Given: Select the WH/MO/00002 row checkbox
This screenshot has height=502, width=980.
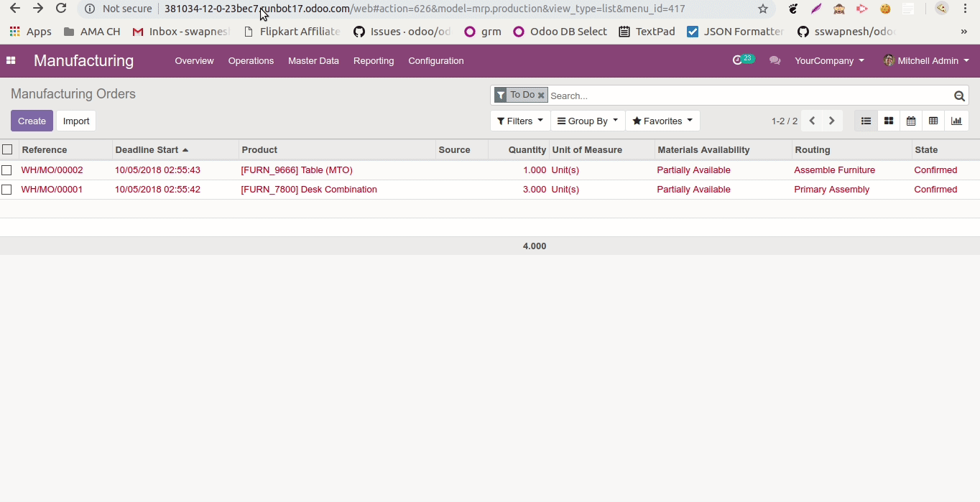Looking at the screenshot, I should (x=6, y=169).
